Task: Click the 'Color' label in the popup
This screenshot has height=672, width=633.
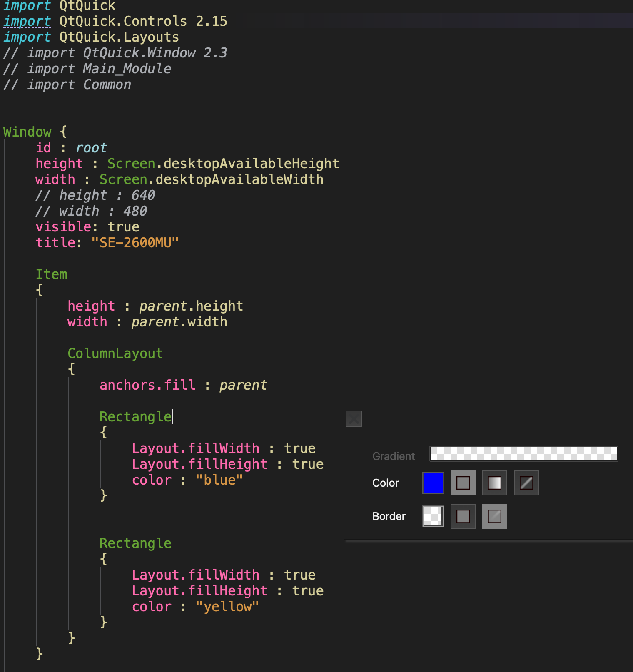Action: click(386, 483)
